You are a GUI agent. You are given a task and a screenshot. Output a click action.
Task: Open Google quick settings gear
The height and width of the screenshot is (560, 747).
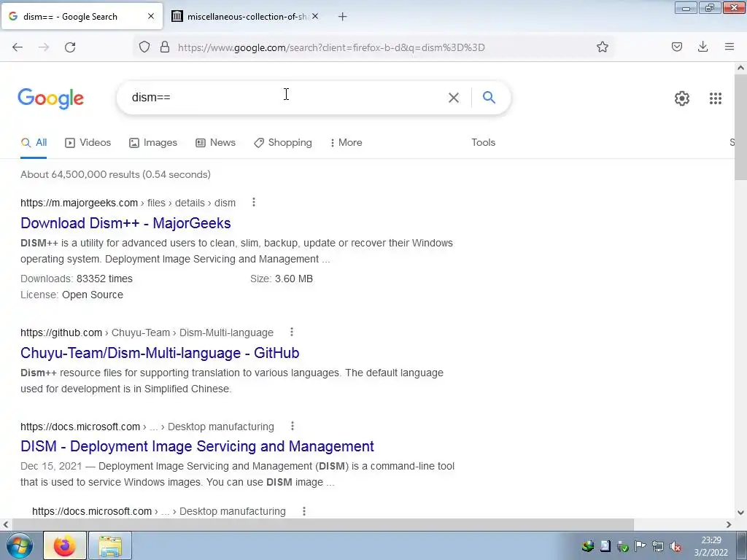pyautogui.click(x=682, y=98)
